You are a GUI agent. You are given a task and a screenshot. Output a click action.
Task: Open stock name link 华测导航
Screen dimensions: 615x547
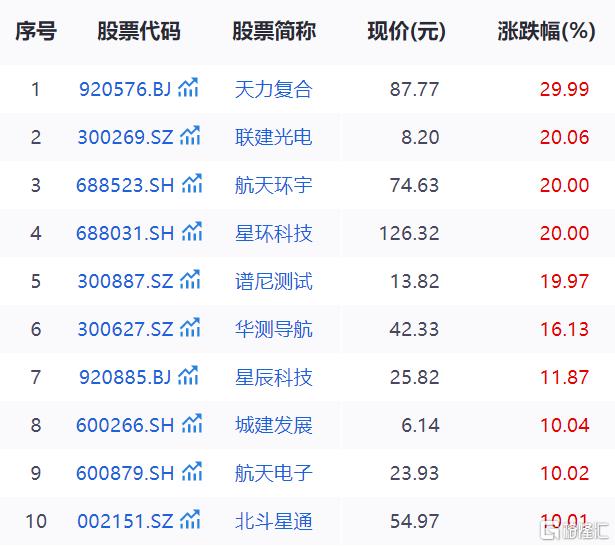(273, 329)
